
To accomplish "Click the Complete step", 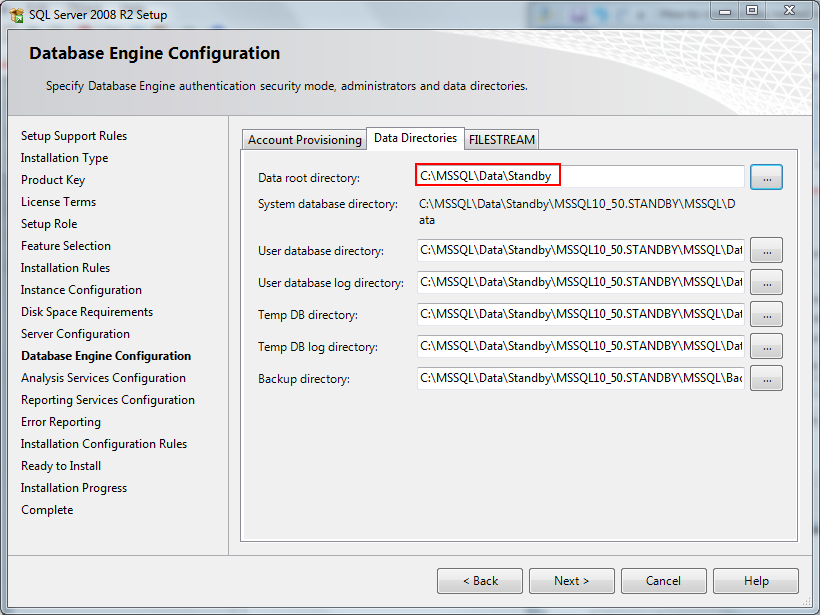I will click(x=47, y=509).
